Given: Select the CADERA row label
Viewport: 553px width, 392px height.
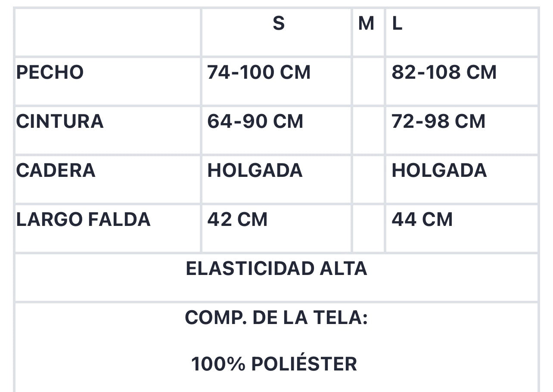Looking at the screenshot, I should point(56,170).
